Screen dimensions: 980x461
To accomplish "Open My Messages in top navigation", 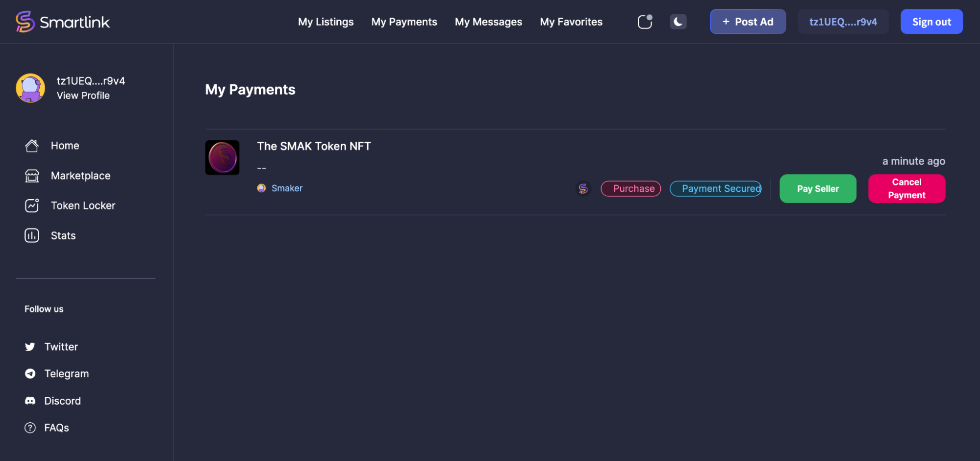I will [x=488, y=22].
